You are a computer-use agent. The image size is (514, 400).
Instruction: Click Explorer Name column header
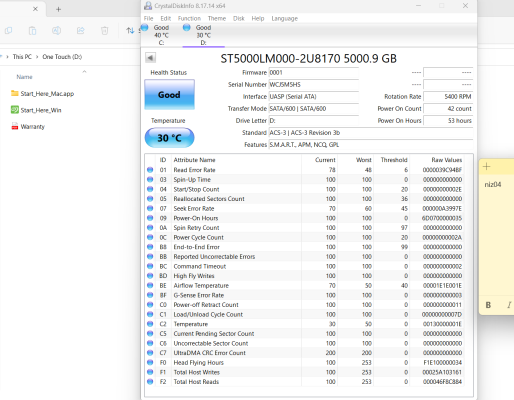[24, 77]
